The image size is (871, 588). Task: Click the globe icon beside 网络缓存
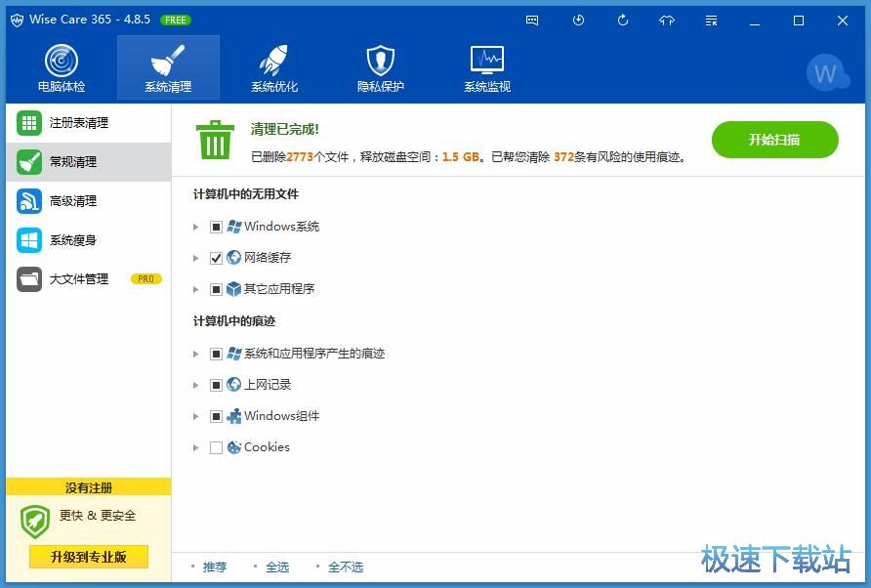(233, 258)
